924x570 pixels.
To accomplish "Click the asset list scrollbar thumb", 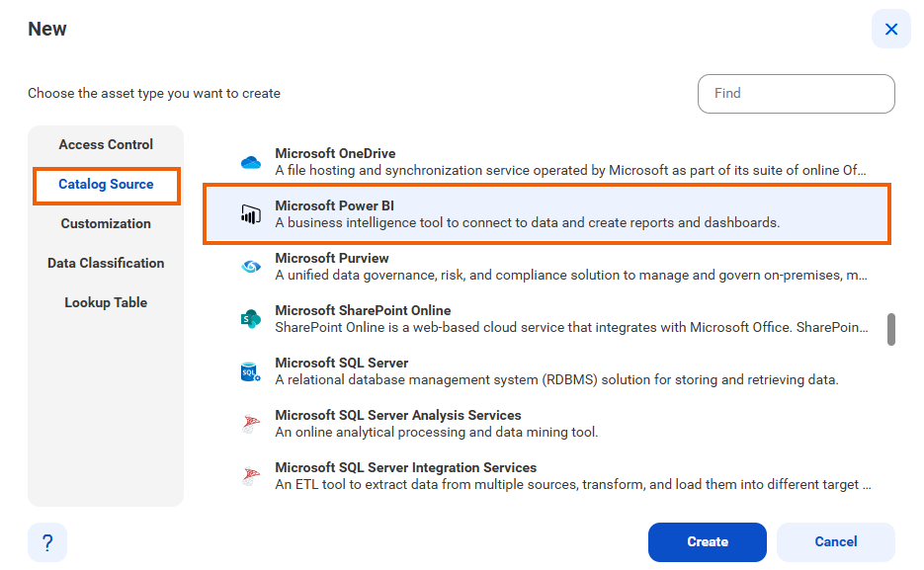I will click(891, 329).
